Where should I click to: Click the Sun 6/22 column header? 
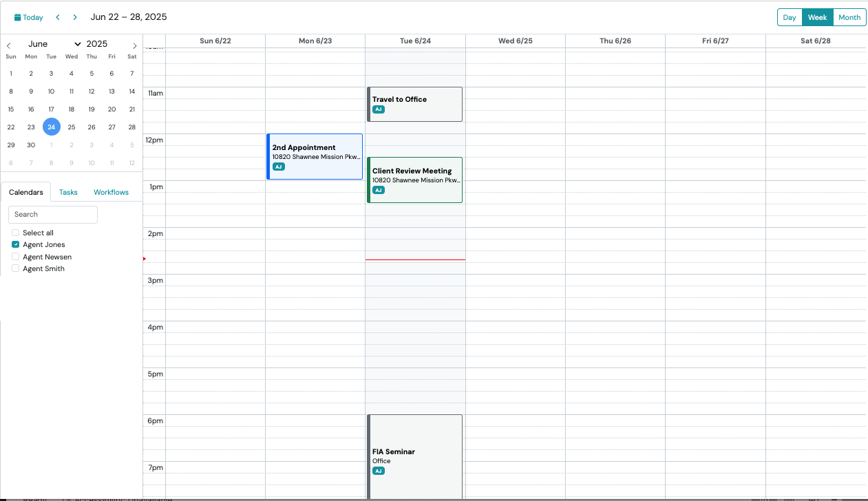click(215, 41)
